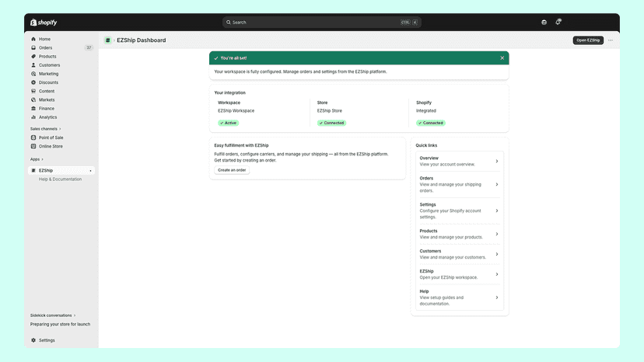Click the Connected badge under Shopify
The image size is (644, 362).
click(x=431, y=123)
